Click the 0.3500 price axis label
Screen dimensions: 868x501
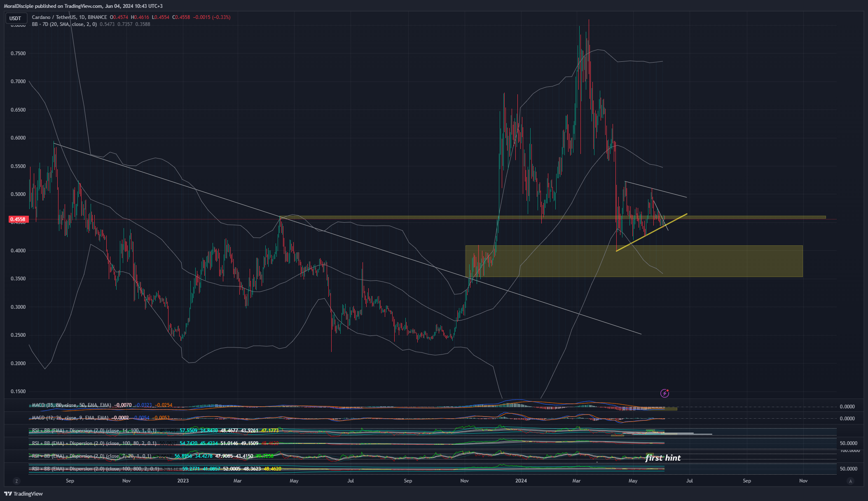pos(18,279)
